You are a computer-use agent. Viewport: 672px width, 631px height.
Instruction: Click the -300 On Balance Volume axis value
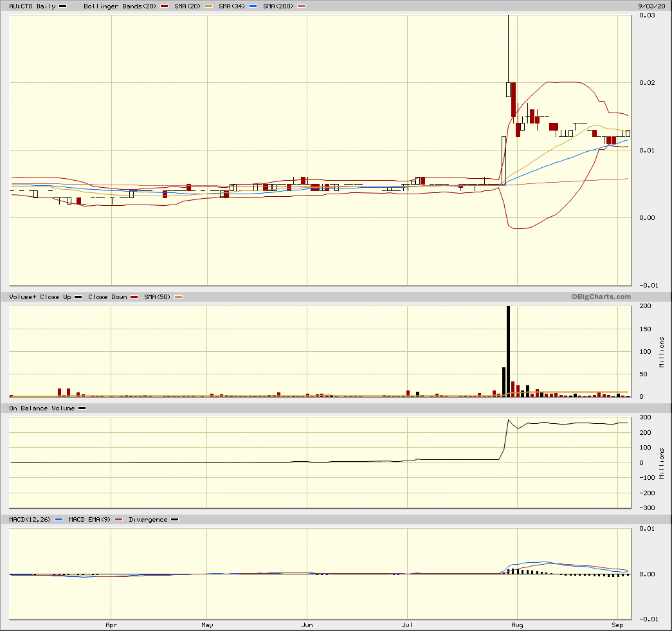[x=647, y=508]
